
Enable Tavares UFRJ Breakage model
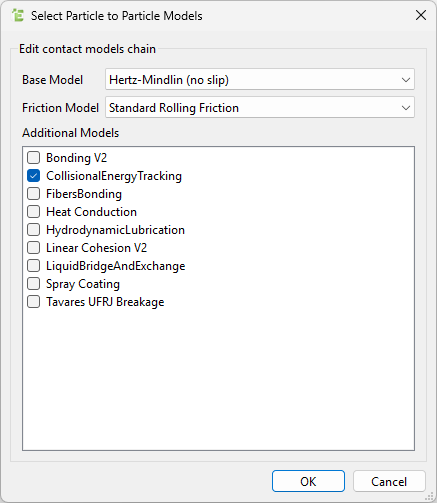coord(33,302)
